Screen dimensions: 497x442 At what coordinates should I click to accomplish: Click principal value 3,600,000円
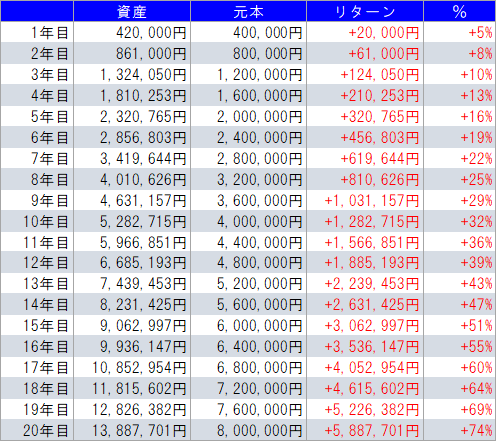tap(260, 200)
